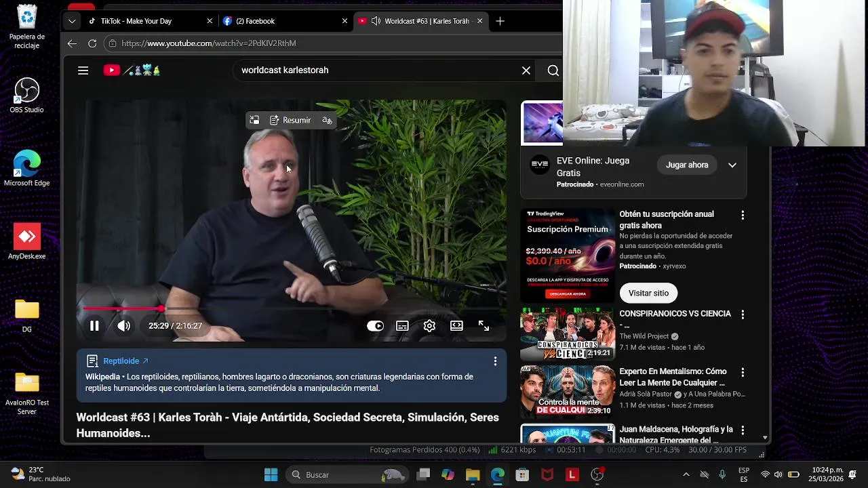Screen dimensions: 868x488
Task: Enter fullscreen mode in the video player
Action: 484,326
